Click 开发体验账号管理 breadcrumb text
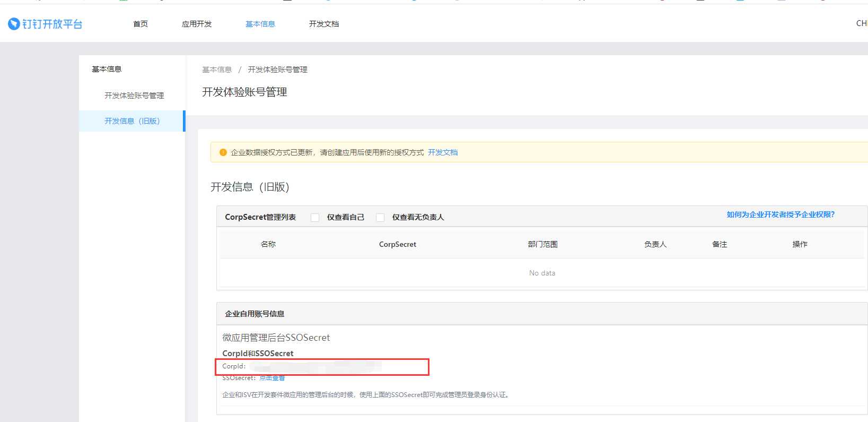 point(278,70)
